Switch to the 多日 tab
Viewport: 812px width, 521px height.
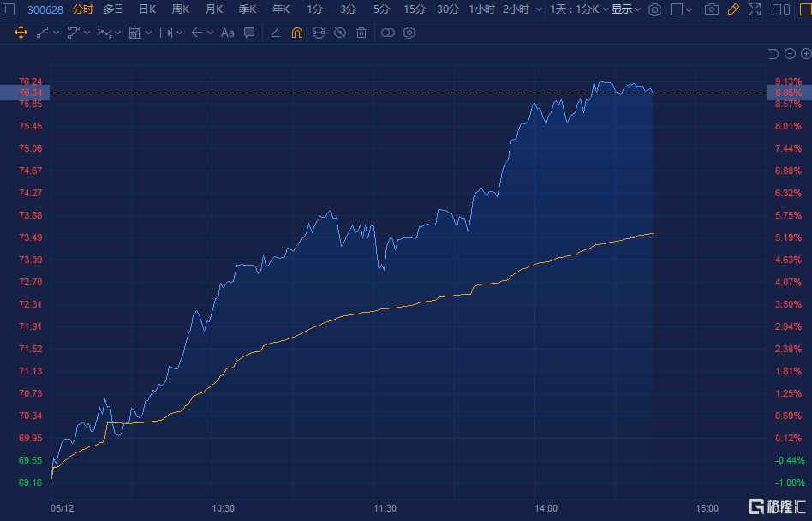click(113, 9)
